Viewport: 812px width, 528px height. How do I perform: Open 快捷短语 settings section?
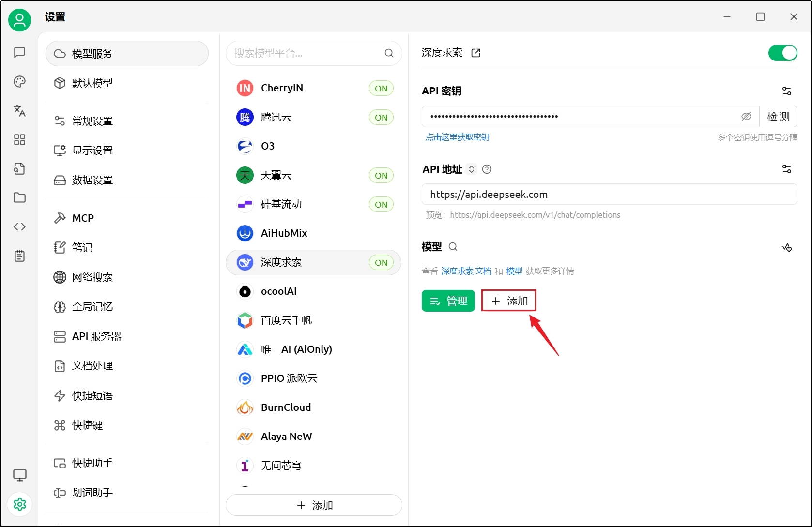tap(127, 396)
